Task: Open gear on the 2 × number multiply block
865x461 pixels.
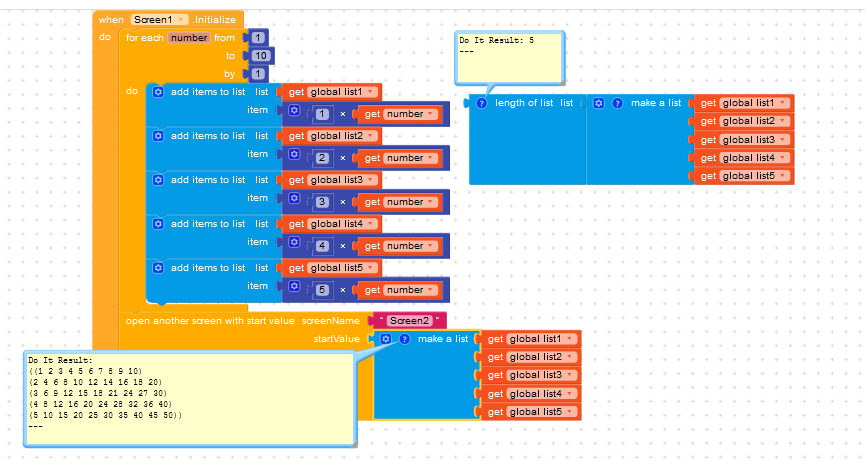Action: (294, 155)
